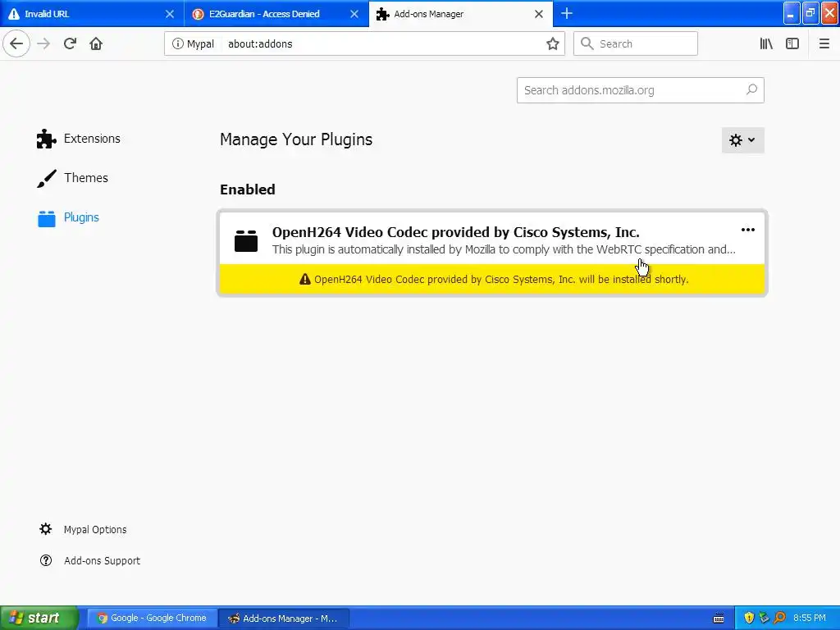Click the Manage Your Plugins heading
Screen dimensions: 840x630
tap(295, 139)
